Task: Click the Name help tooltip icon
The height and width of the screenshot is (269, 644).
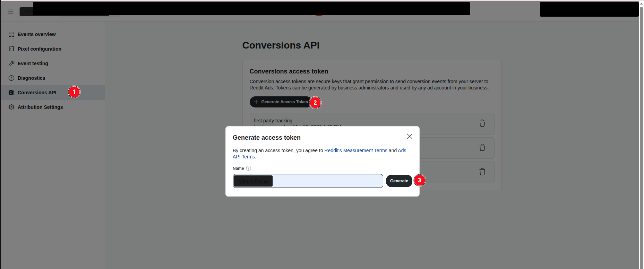Action: coord(248,168)
